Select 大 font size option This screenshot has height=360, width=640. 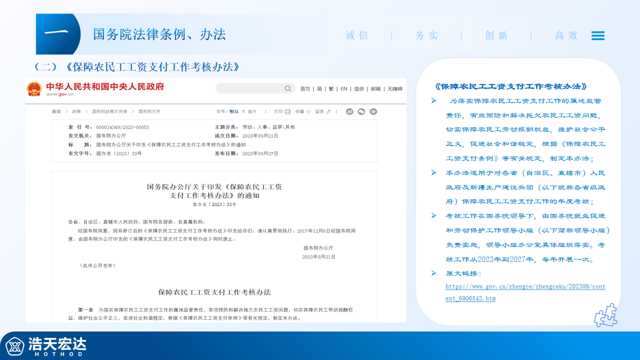tap(243, 111)
